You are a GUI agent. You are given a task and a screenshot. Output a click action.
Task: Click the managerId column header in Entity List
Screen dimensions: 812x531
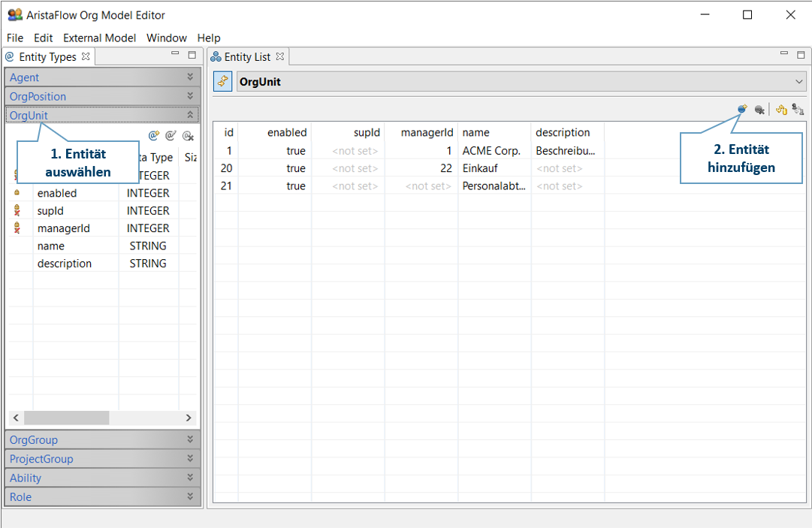click(x=421, y=132)
